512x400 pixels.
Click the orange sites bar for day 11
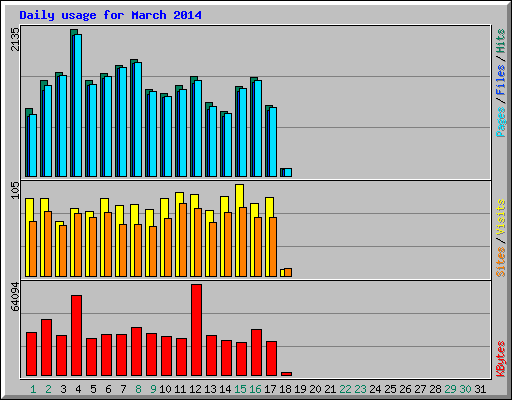click(183, 240)
